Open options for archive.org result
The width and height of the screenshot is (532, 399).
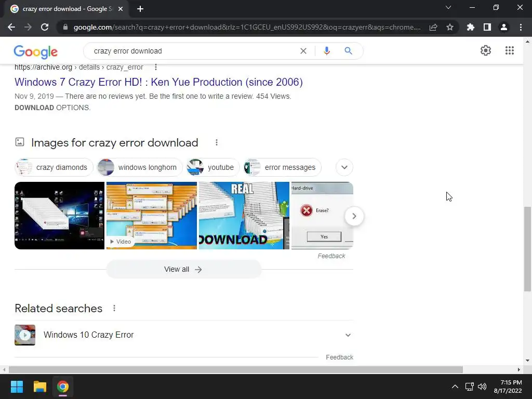point(156,67)
